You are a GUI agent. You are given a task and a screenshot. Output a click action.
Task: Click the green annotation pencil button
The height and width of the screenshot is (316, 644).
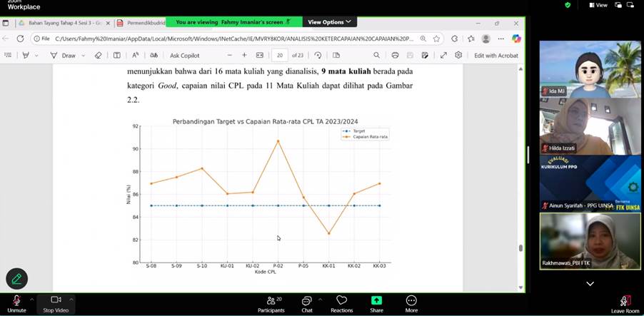point(16,278)
